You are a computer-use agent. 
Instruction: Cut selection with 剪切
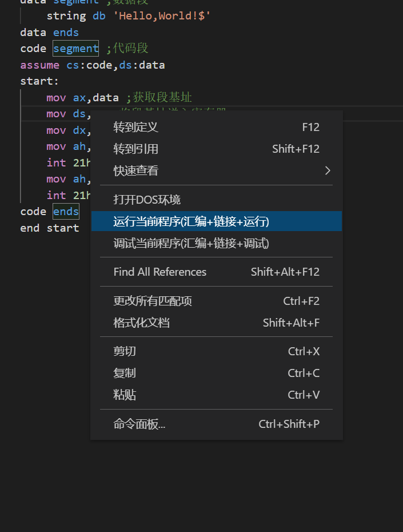click(x=123, y=351)
